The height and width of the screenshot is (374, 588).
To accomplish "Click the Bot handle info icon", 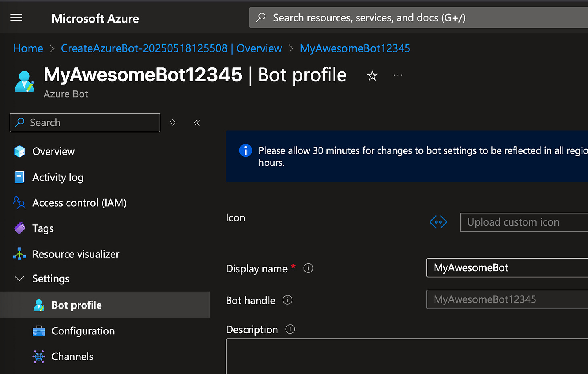I will pos(288,300).
